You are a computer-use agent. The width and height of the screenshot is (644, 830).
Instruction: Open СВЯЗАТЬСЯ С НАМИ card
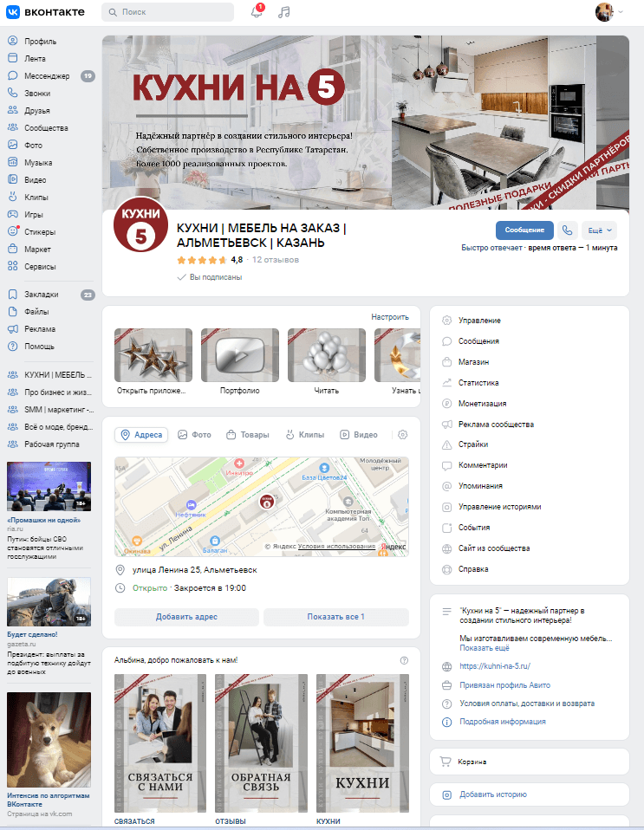click(x=160, y=743)
